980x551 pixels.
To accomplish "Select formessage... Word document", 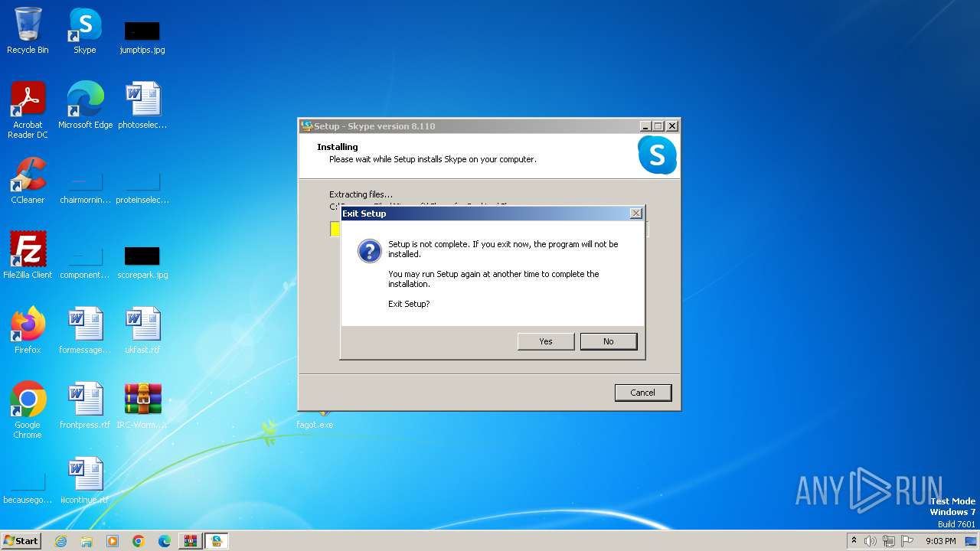I will tap(85, 331).
